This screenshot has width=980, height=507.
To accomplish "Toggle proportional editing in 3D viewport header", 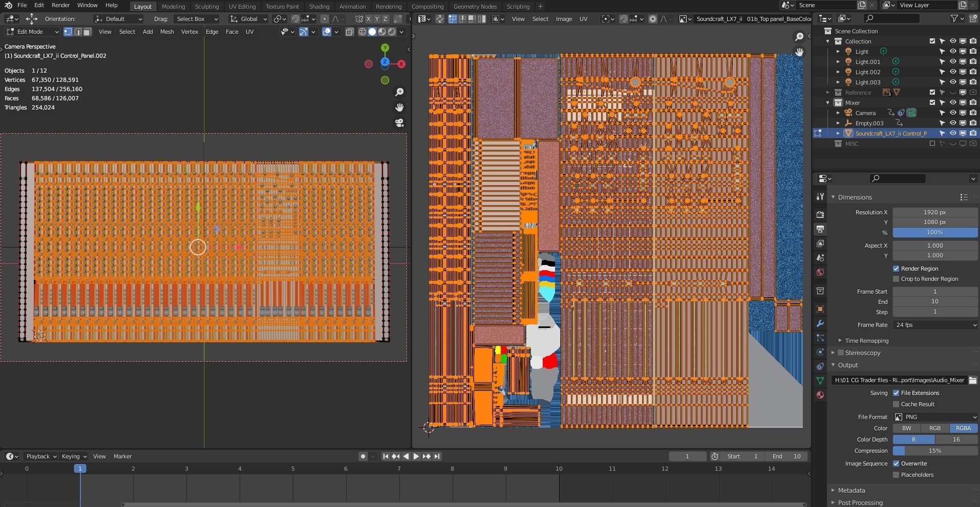I will point(325,19).
